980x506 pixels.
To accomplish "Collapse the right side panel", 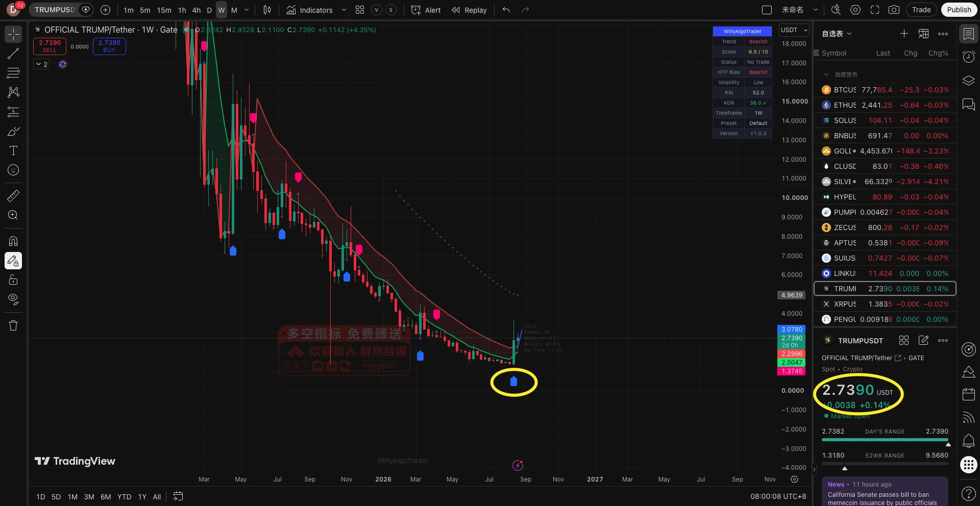I will point(814,469).
